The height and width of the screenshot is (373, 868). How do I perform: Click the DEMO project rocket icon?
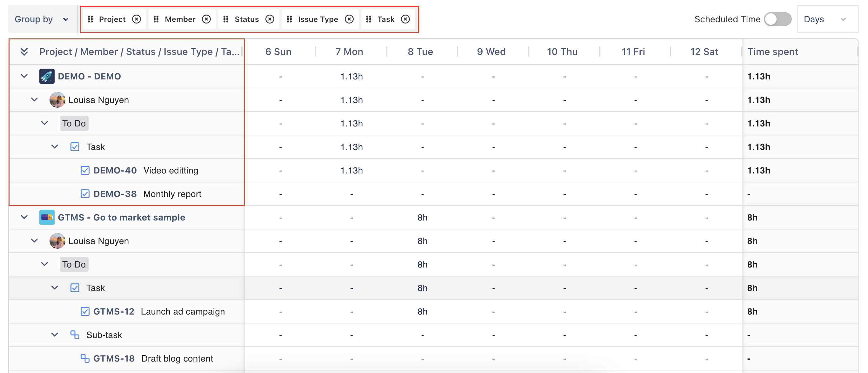pos(47,76)
